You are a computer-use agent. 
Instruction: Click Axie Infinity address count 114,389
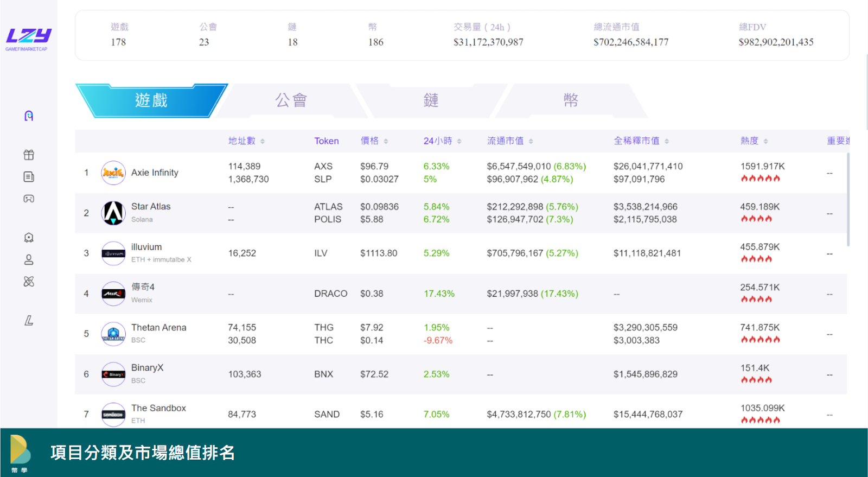point(244,167)
